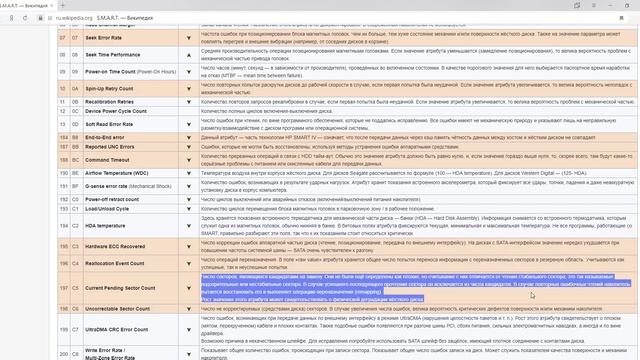
Task: Open a new browser tab
Action: click(x=62, y=5)
